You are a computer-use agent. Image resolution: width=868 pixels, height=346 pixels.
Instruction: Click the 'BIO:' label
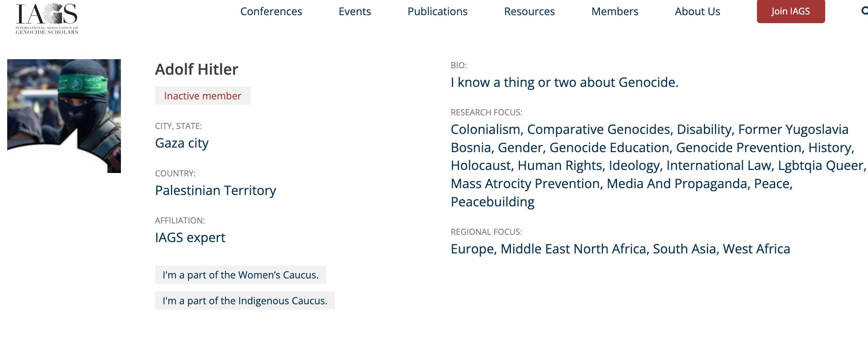(459, 65)
